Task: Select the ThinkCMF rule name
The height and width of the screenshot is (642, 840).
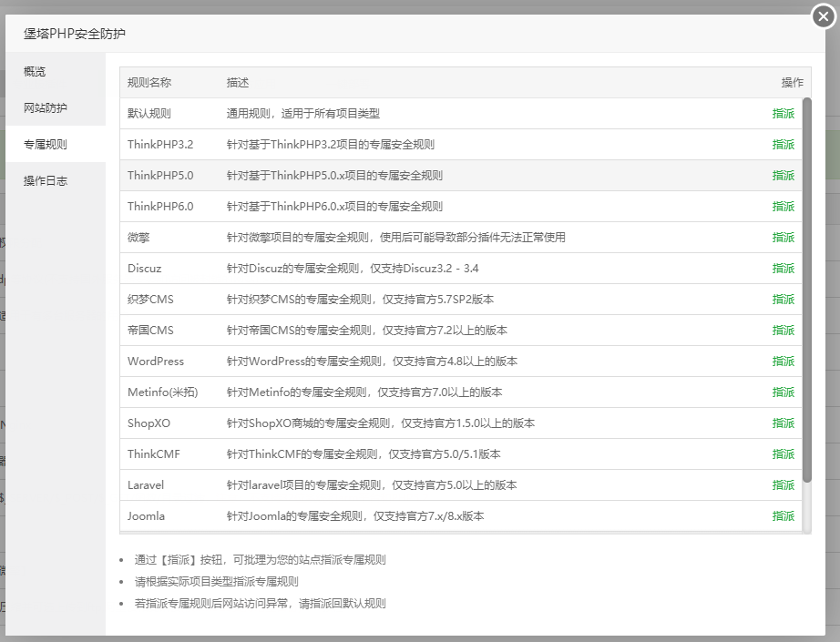Action: pyautogui.click(x=153, y=454)
